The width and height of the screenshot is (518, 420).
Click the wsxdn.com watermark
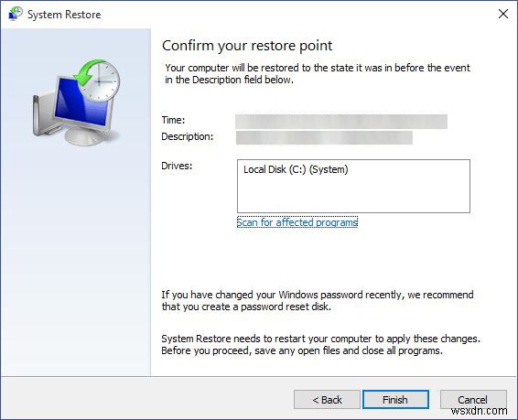click(x=479, y=411)
